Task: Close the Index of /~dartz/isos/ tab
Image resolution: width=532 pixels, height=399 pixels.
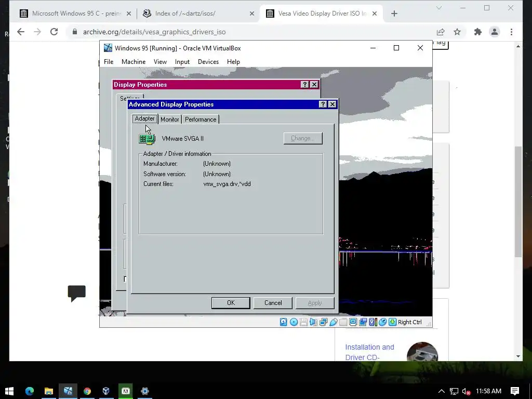Action: tap(252, 14)
